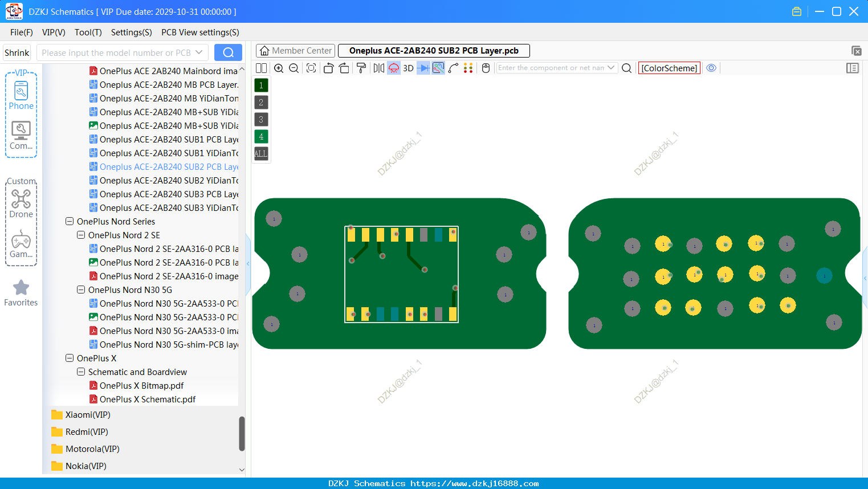Open the Tool(T) menu
The height and width of the screenshot is (489, 868).
pyautogui.click(x=88, y=32)
